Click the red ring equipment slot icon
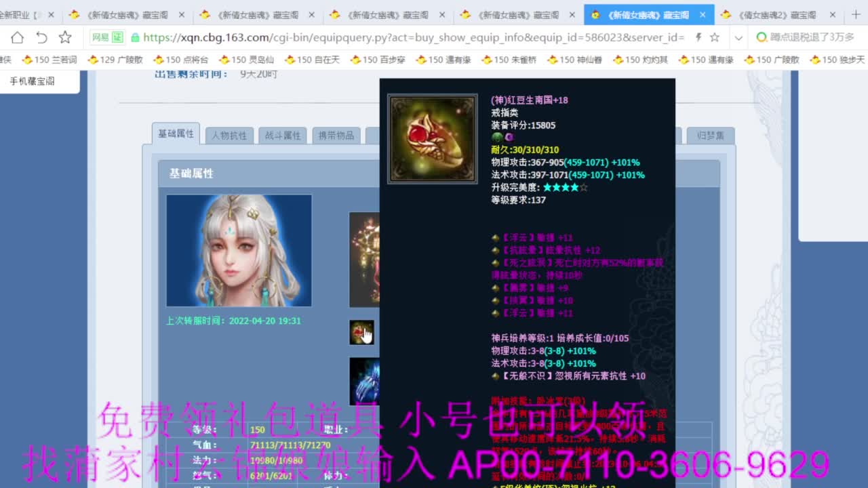 click(361, 332)
